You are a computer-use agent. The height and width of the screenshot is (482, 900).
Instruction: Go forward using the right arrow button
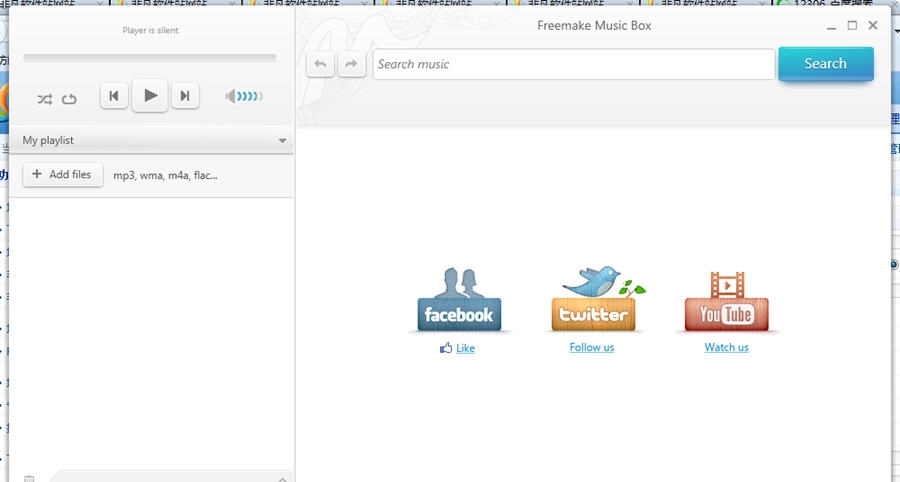click(351, 64)
